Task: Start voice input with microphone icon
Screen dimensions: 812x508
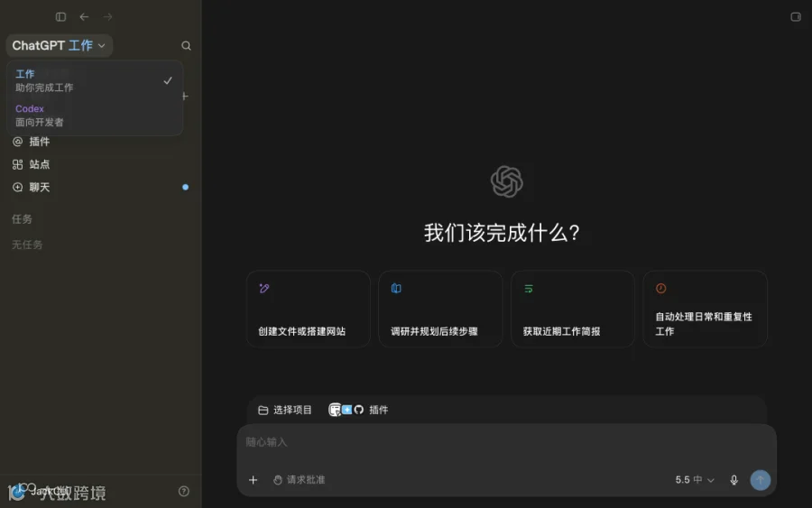Action: coord(734,480)
